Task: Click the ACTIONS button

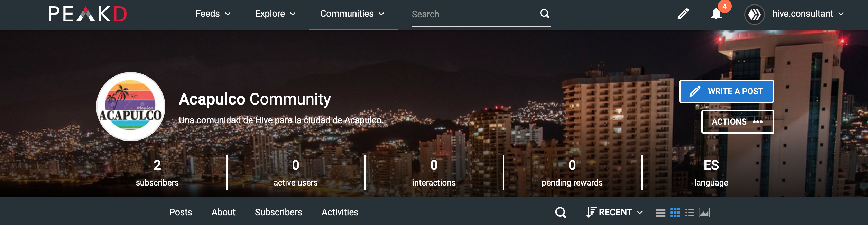Action: (x=737, y=122)
